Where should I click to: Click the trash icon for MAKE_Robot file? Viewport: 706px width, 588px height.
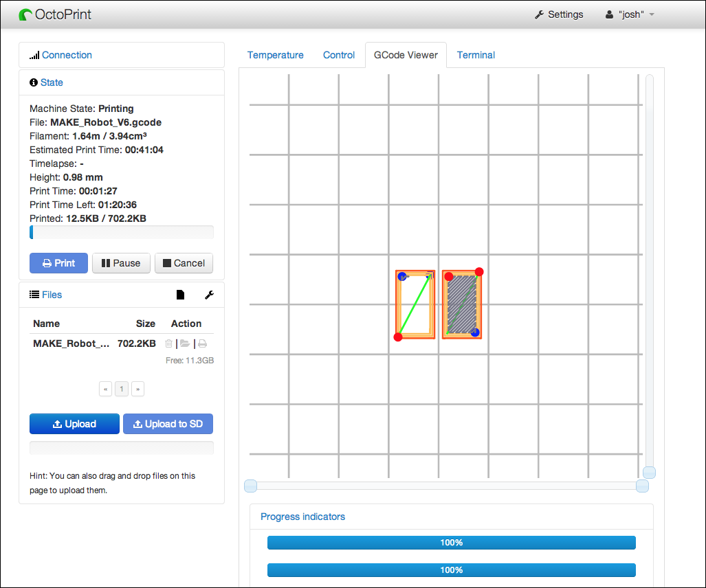tap(169, 343)
